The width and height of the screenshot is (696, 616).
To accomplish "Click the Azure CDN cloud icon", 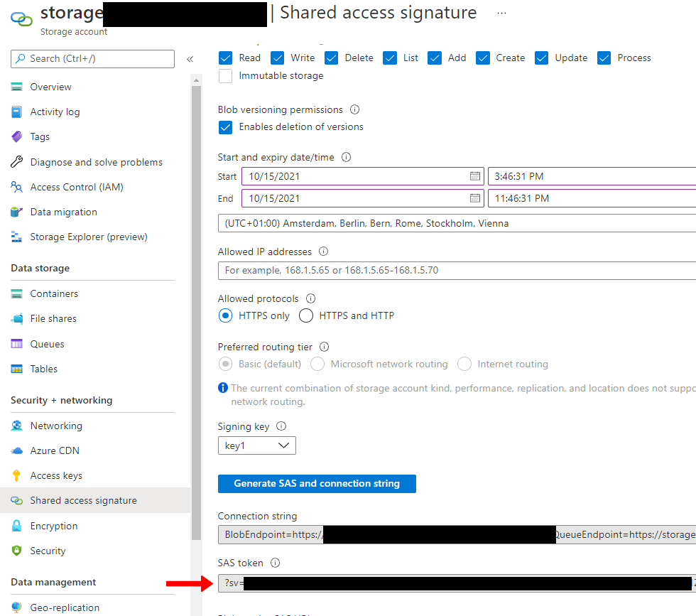I will pyautogui.click(x=16, y=450).
